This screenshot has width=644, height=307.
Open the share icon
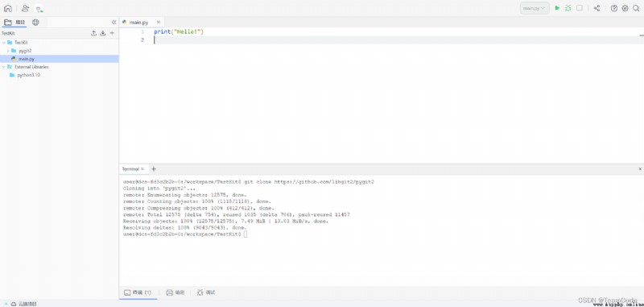tap(597, 8)
